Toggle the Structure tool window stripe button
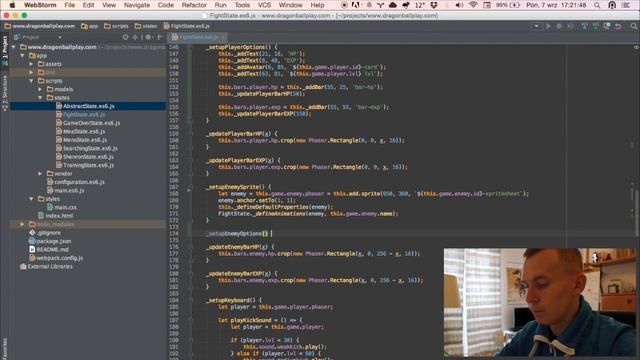640x360 pixels. [x=4, y=93]
